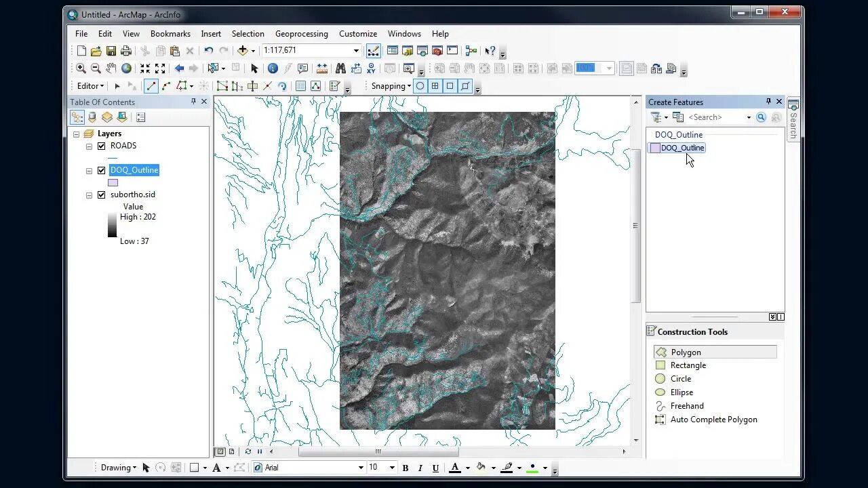The image size is (868, 488).
Task: Toggle ROADS layer visibility
Action: point(102,146)
